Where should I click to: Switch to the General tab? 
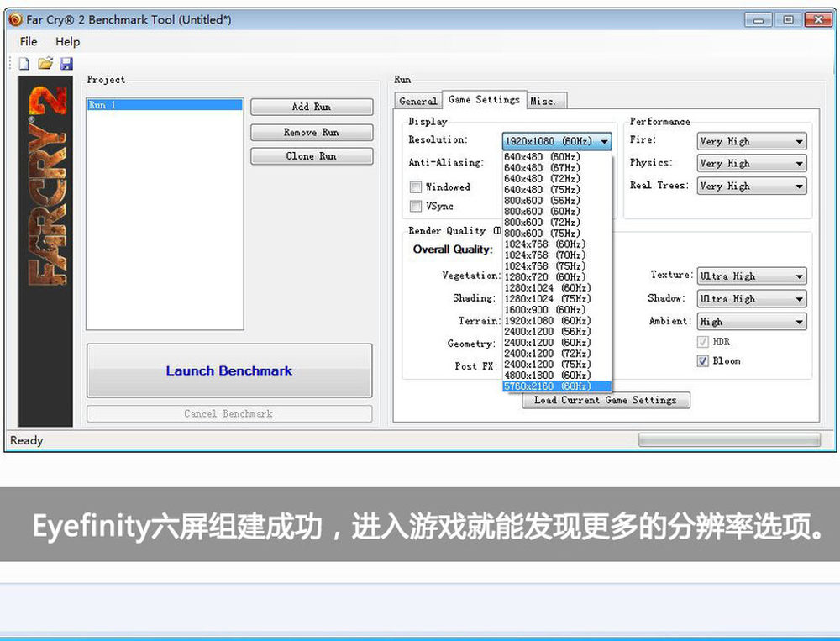tap(418, 101)
